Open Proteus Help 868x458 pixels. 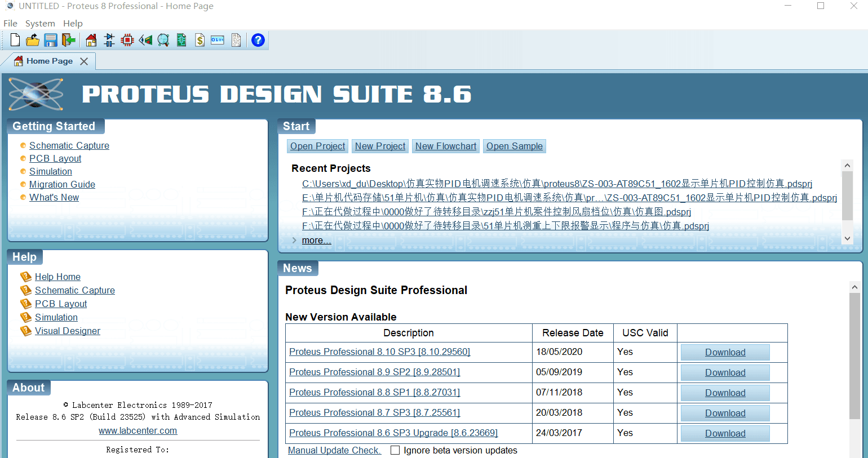(258, 40)
